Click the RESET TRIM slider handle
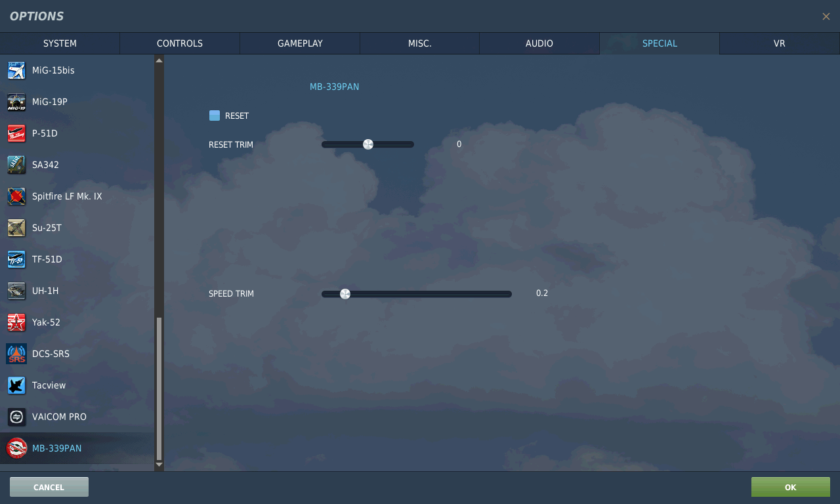The image size is (840, 504). [x=368, y=144]
